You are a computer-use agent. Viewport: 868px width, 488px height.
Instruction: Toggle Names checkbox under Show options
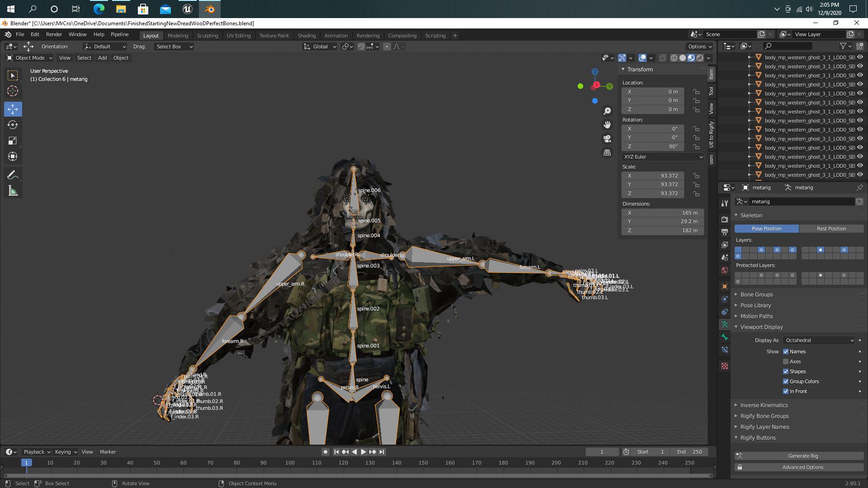[x=786, y=351]
